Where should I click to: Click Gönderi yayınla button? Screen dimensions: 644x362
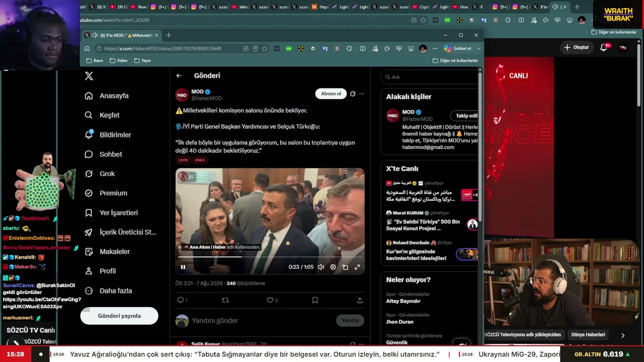(119, 316)
